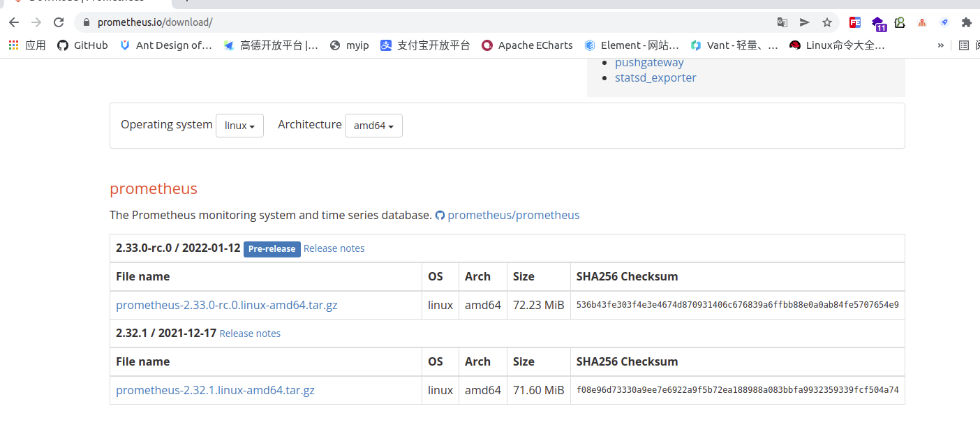Screen dimensions: 980x427
Task: Click the 72.23 MiB size cell
Action: [538, 305]
